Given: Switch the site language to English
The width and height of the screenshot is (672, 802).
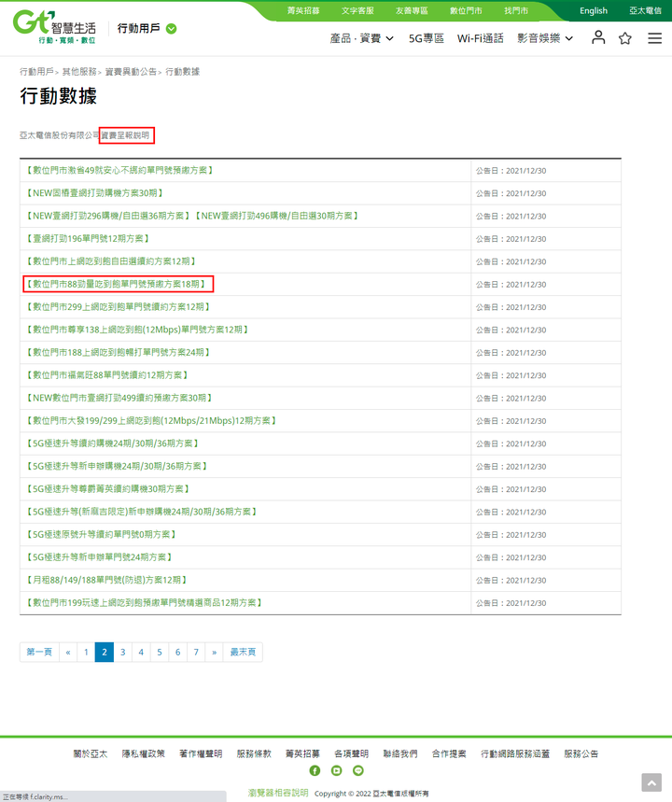Looking at the screenshot, I should [594, 11].
